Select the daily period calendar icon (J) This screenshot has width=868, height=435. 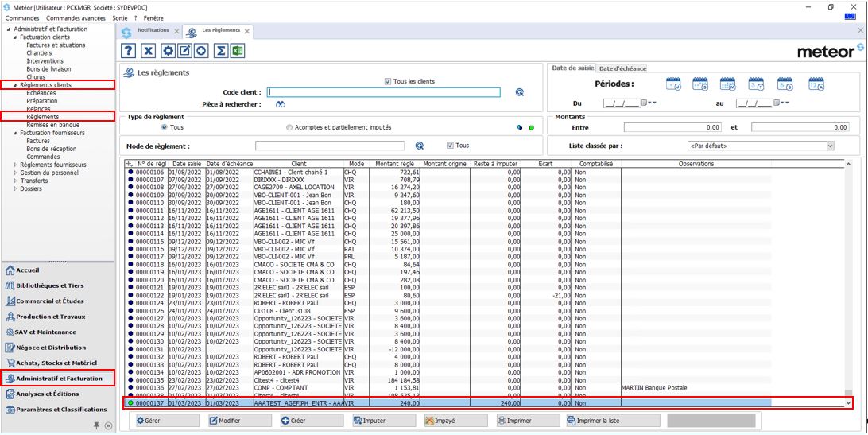click(x=673, y=84)
